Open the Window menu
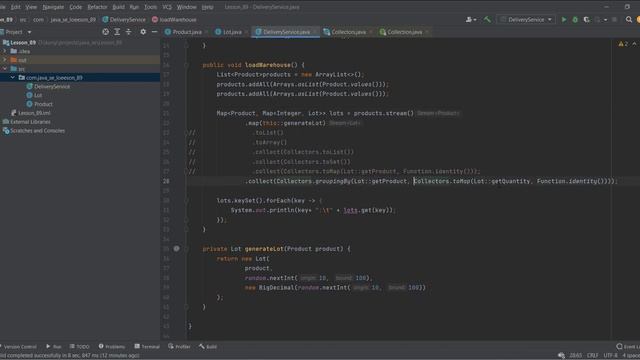This screenshot has height=360, width=640. [x=187, y=7]
